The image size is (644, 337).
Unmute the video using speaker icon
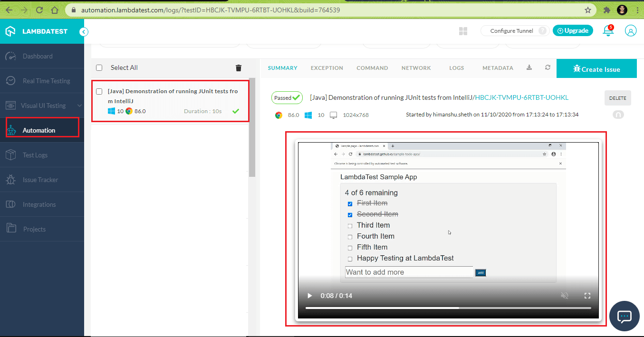click(564, 296)
